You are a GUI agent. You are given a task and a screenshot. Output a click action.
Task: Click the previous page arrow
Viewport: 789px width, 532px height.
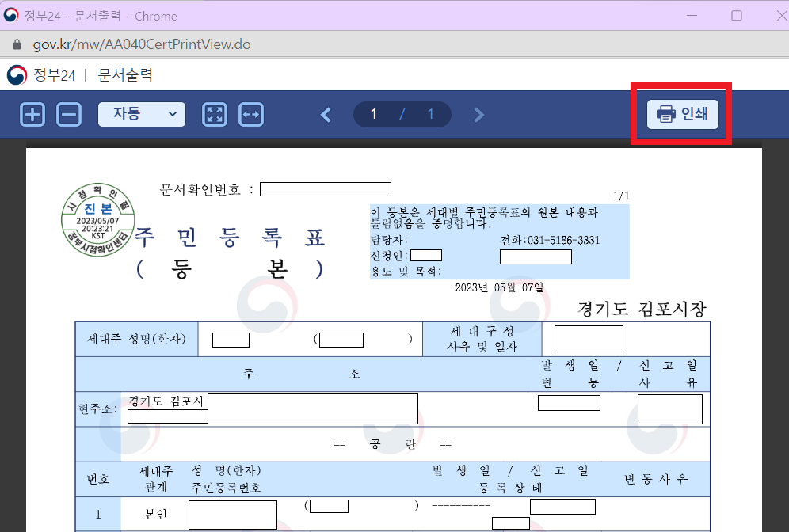tap(326, 114)
